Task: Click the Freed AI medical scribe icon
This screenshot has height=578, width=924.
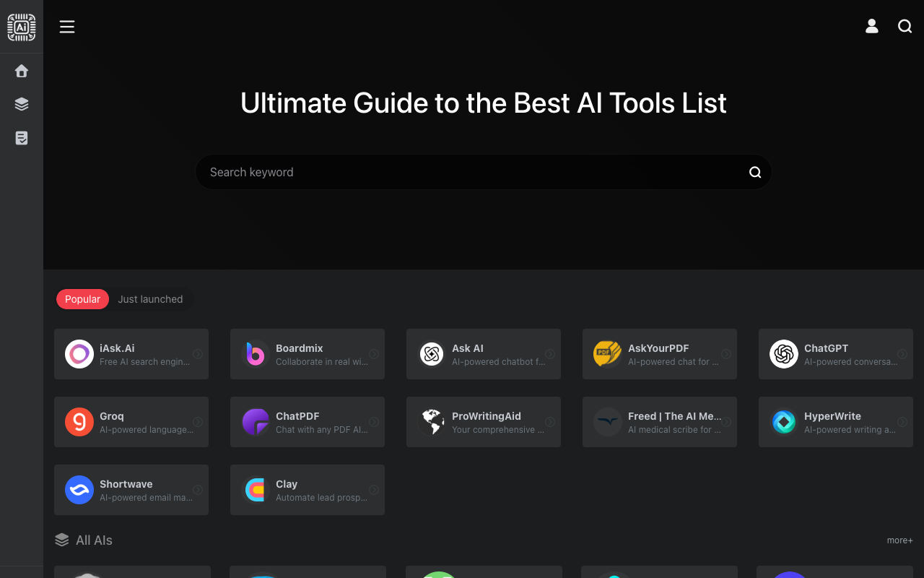Action: pyautogui.click(x=608, y=422)
